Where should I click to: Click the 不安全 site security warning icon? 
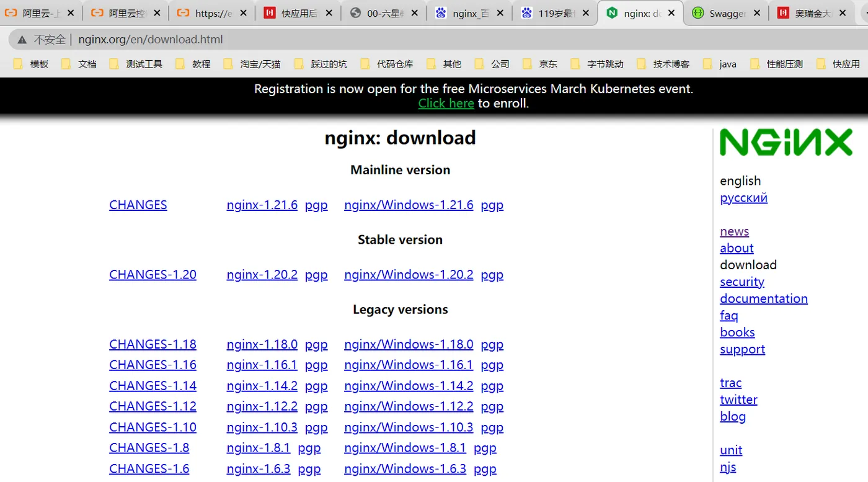(22, 40)
